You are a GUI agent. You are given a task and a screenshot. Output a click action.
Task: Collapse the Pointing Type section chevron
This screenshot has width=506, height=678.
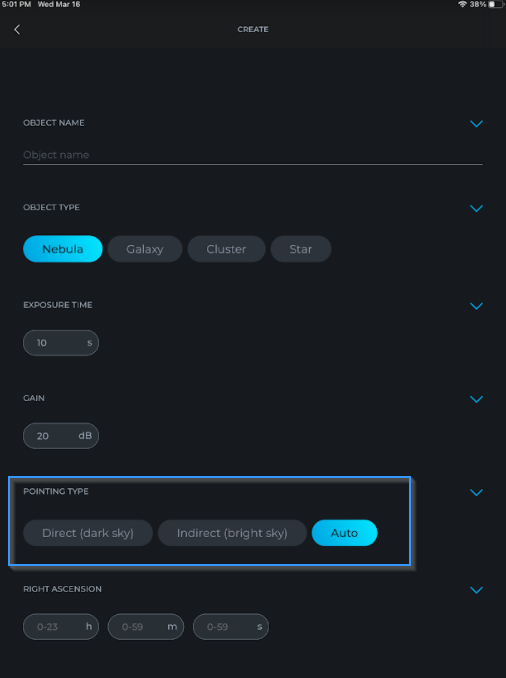476,493
